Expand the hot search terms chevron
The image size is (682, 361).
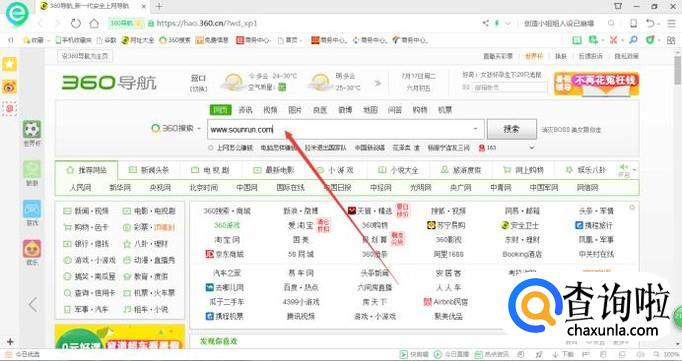[532, 148]
